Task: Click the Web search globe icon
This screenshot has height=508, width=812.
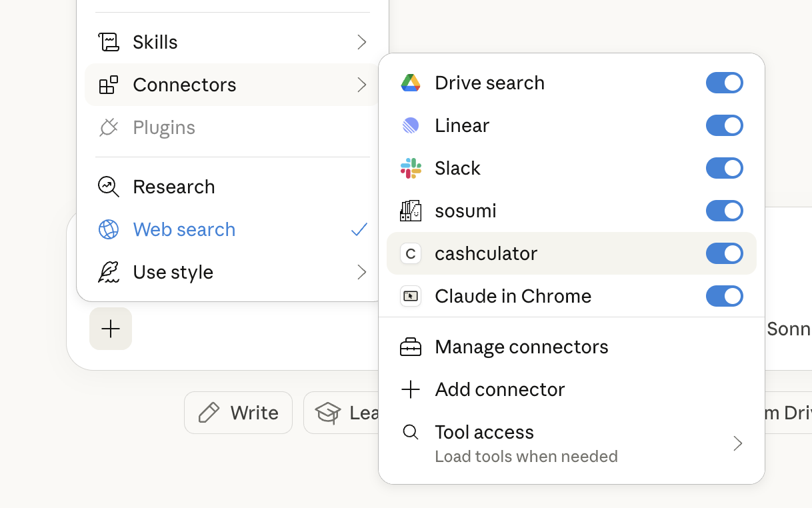Action: [109, 229]
